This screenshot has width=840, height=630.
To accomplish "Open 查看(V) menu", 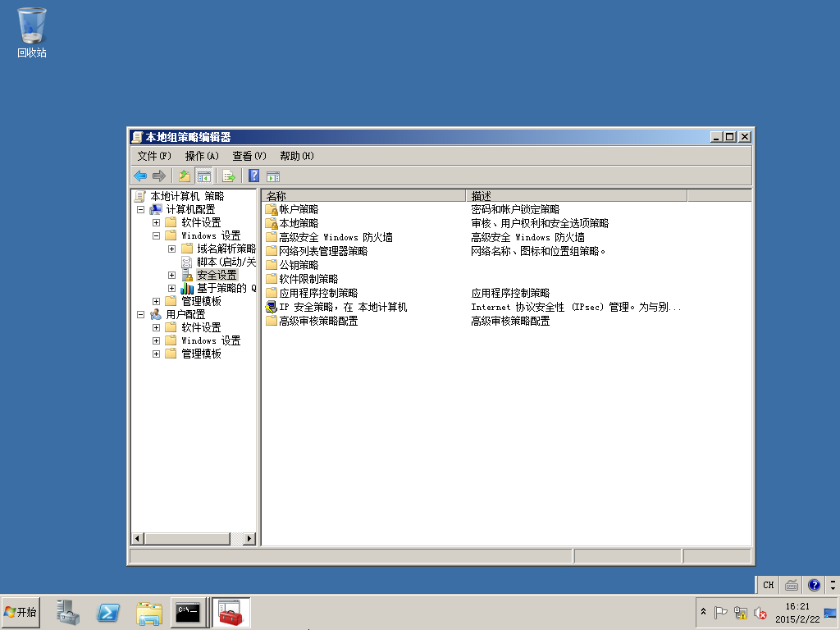I will click(249, 156).
